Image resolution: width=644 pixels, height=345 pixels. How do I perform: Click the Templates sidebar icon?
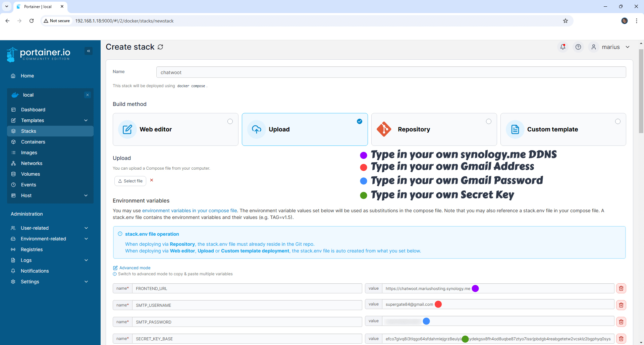pyautogui.click(x=13, y=120)
